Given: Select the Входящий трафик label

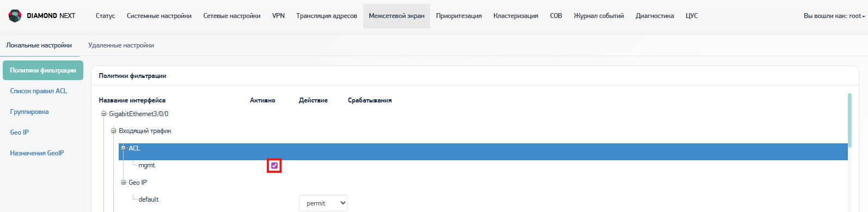Looking at the screenshot, I should click(145, 131).
